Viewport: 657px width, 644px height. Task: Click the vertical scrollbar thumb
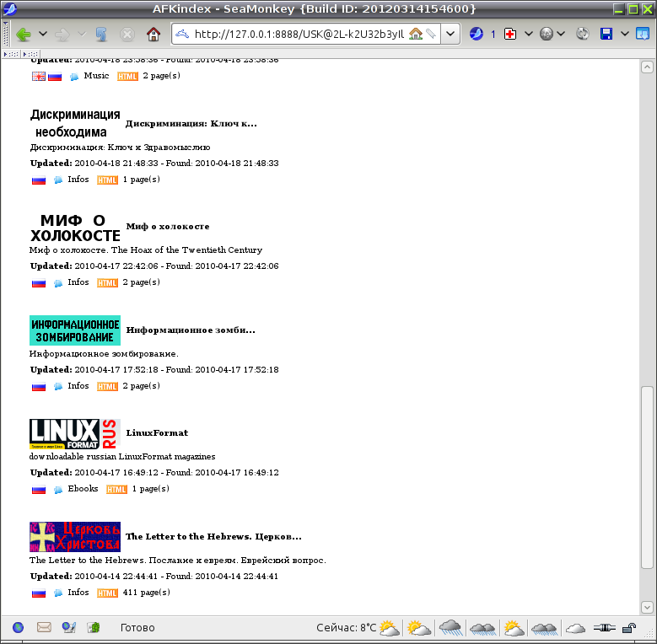648,478
